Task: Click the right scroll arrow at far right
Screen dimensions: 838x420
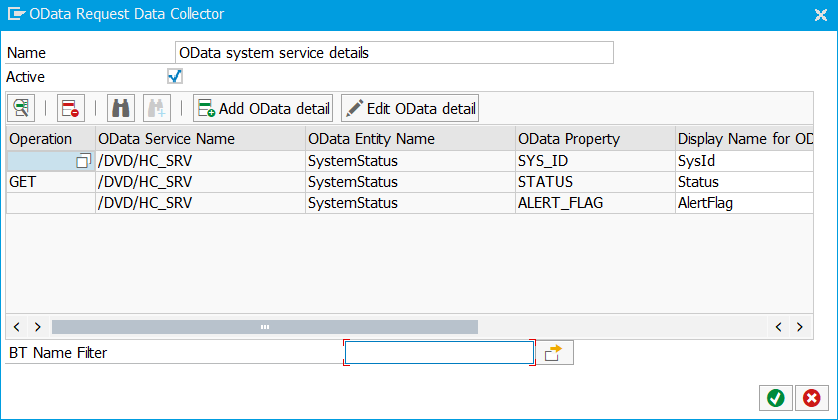Action: (x=800, y=326)
